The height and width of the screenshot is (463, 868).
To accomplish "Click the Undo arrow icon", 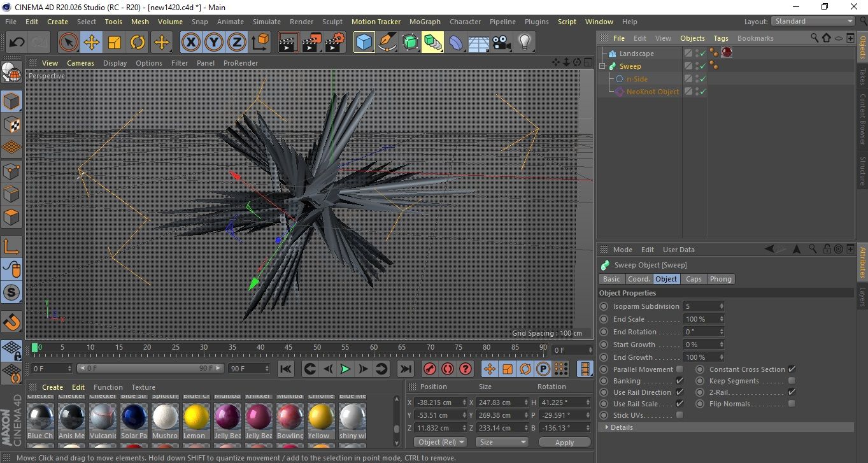I will pyautogui.click(x=17, y=43).
